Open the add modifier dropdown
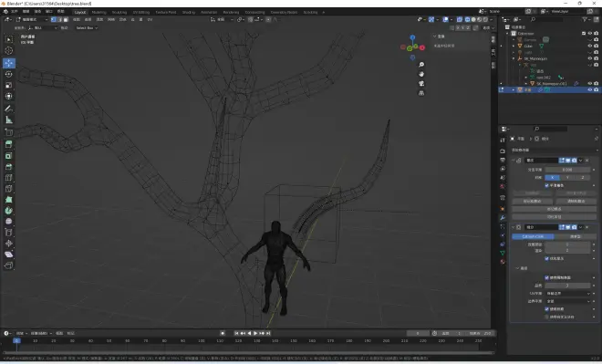This screenshot has height=364, width=602. click(x=554, y=150)
